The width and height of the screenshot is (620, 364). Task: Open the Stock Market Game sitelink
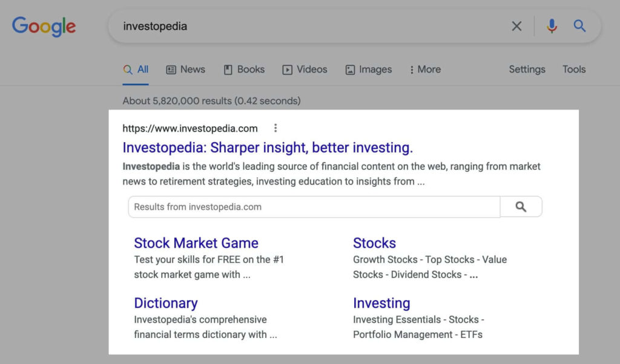coord(196,243)
